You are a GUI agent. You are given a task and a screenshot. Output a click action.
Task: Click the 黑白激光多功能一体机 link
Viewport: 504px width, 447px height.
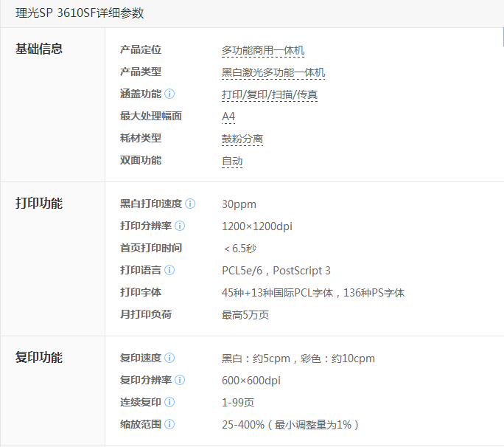click(x=273, y=72)
